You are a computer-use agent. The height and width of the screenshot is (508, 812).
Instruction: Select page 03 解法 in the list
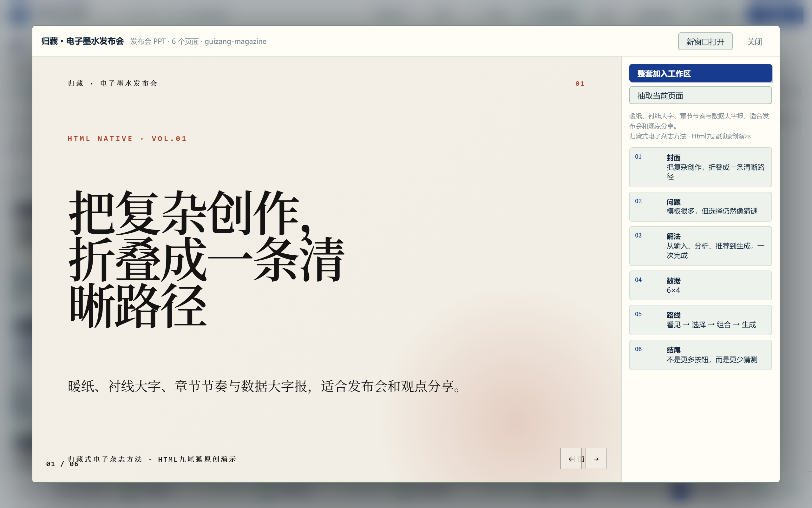(x=701, y=246)
